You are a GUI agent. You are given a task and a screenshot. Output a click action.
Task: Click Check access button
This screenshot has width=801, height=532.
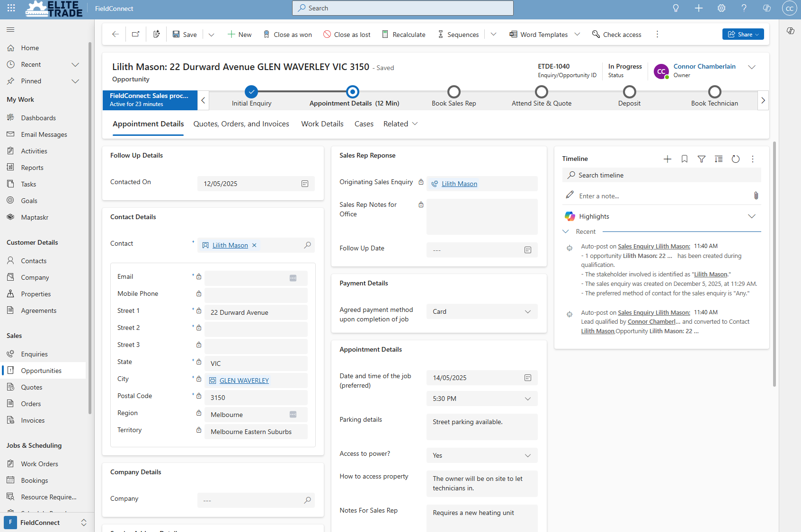pyautogui.click(x=617, y=34)
